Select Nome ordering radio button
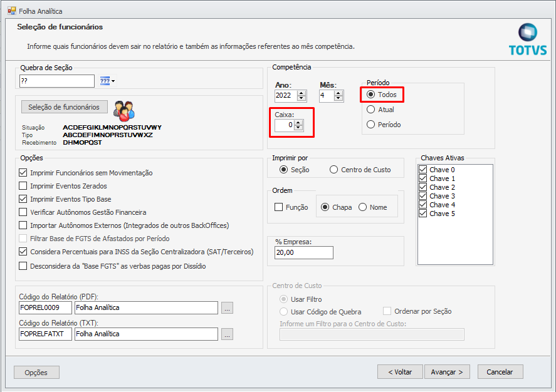The width and height of the screenshot is (556, 392). [x=362, y=207]
